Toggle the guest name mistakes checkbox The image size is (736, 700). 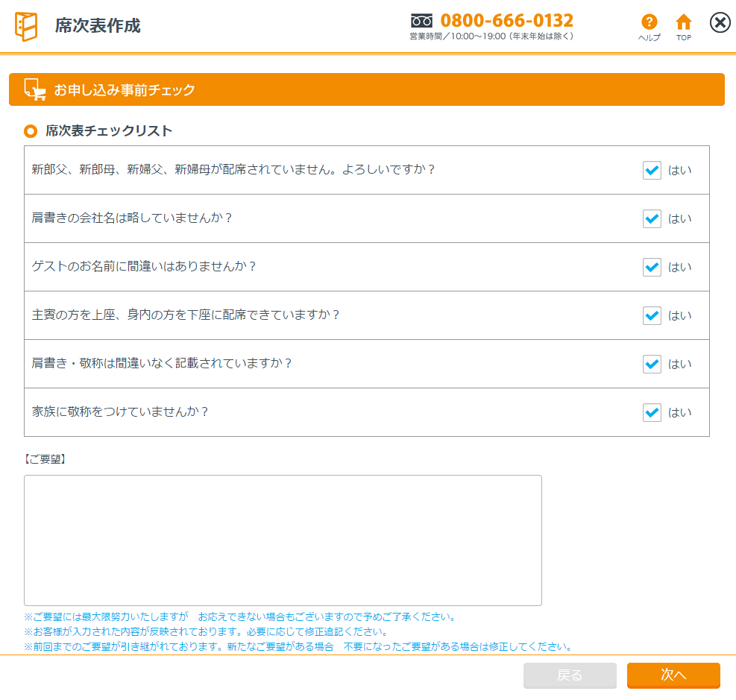click(652, 267)
